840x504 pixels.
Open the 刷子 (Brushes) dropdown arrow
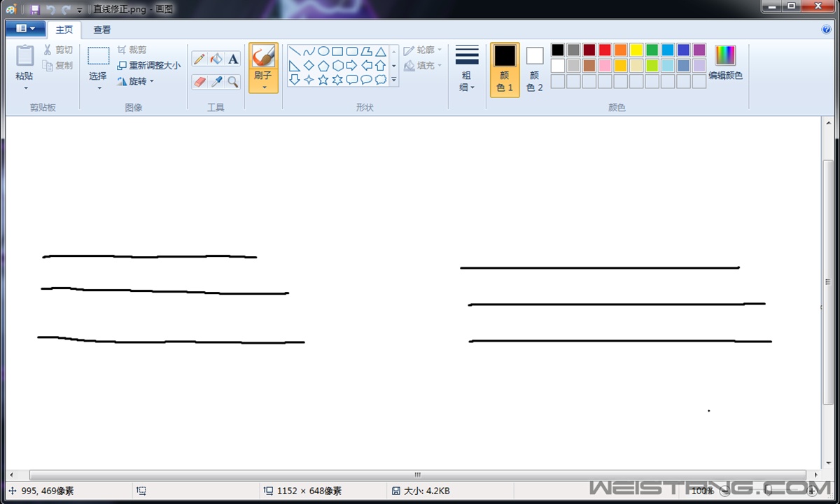263,87
